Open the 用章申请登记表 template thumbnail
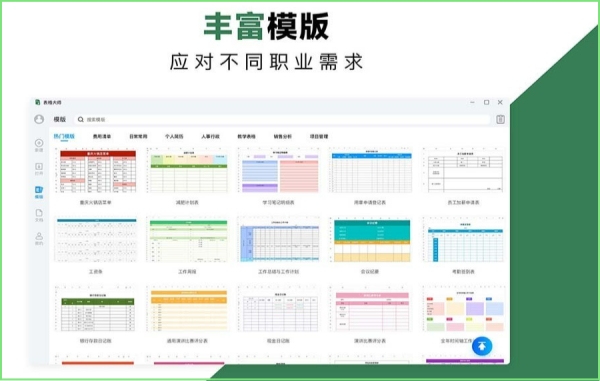 tap(370, 170)
